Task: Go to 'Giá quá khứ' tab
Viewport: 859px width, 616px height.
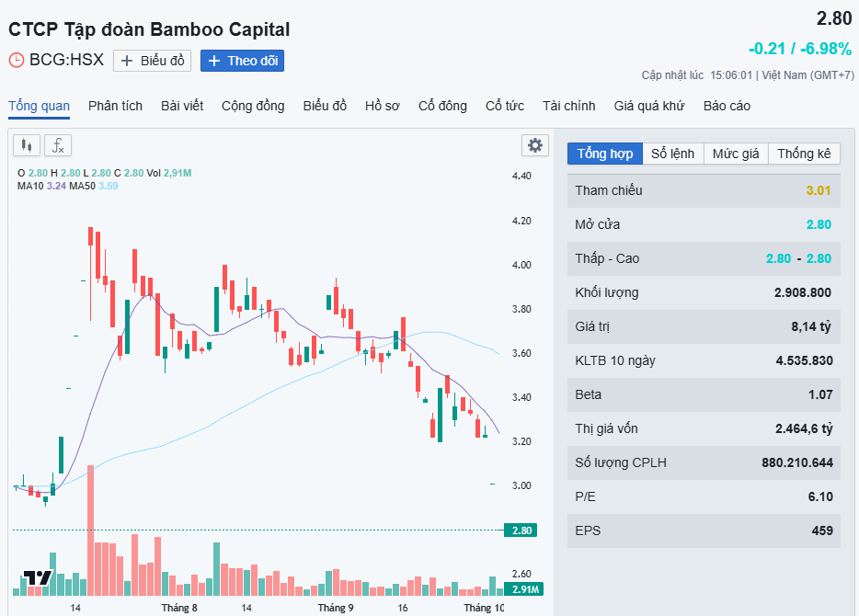Action: point(649,106)
